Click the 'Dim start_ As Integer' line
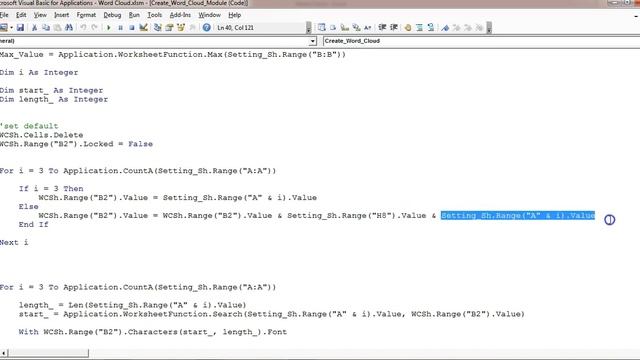The height and width of the screenshot is (360, 640). pos(51,90)
